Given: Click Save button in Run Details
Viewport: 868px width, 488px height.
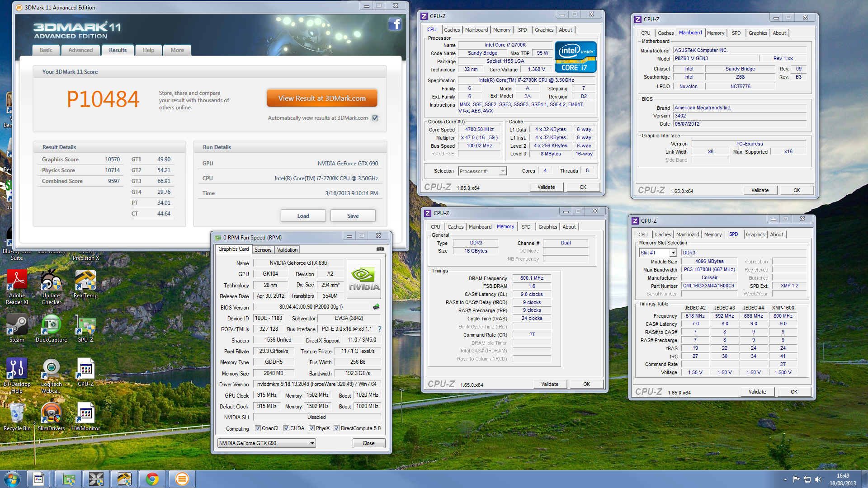Looking at the screenshot, I should click(353, 216).
